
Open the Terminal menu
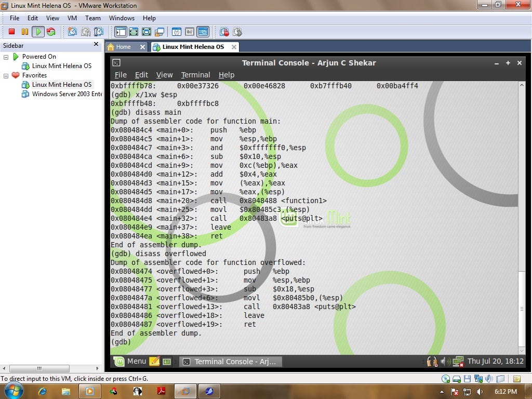tap(195, 75)
